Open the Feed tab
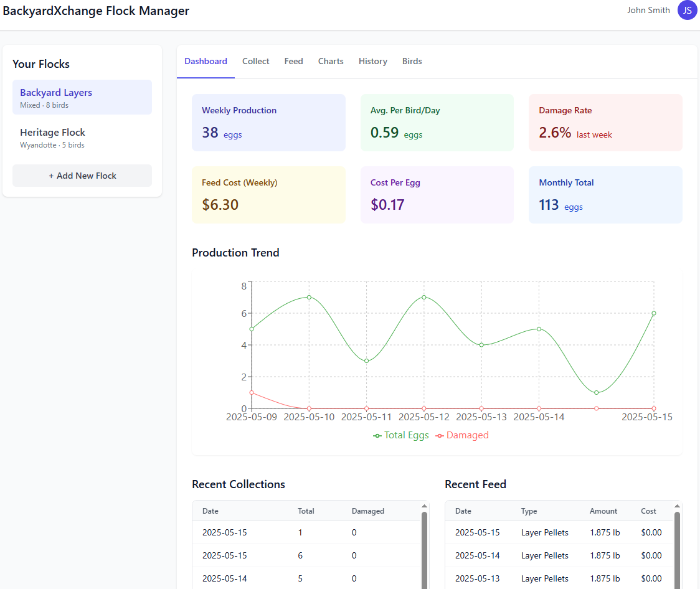The height and width of the screenshot is (589, 700). (294, 62)
